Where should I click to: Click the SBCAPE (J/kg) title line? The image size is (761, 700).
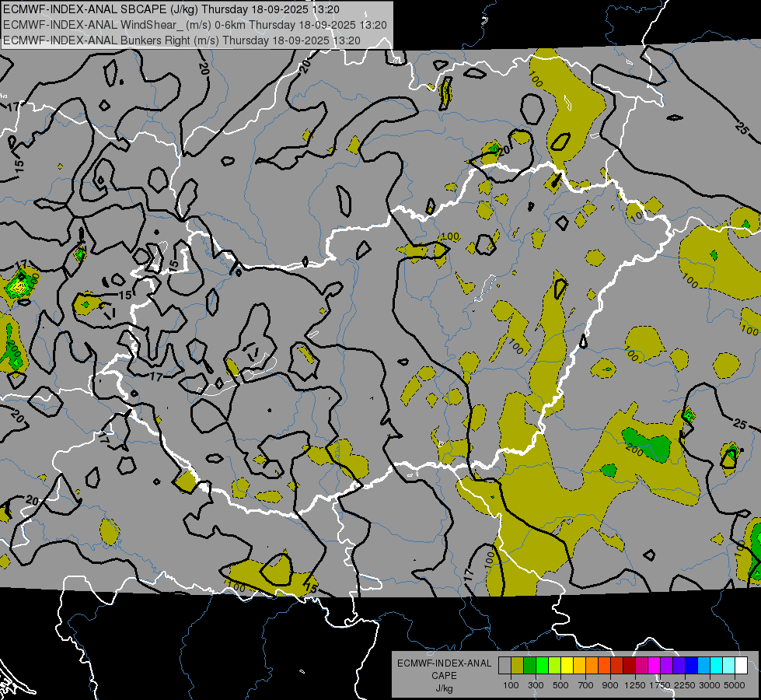coord(171,9)
